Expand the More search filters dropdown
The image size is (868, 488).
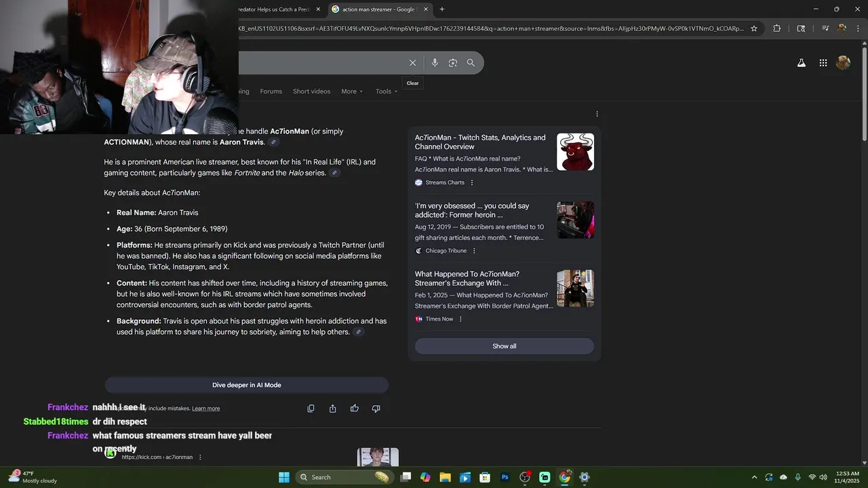pos(352,91)
